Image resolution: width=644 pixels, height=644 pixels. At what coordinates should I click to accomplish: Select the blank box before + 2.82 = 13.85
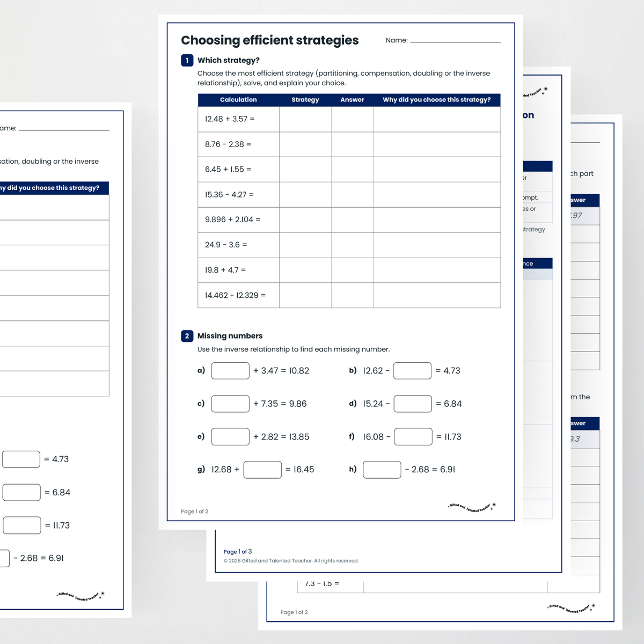pyautogui.click(x=230, y=437)
